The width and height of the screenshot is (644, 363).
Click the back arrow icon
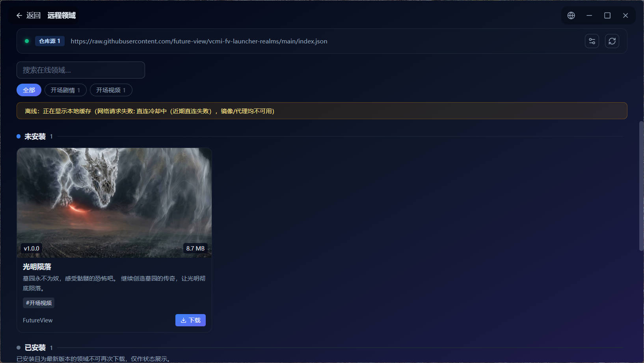click(x=19, y=15)
